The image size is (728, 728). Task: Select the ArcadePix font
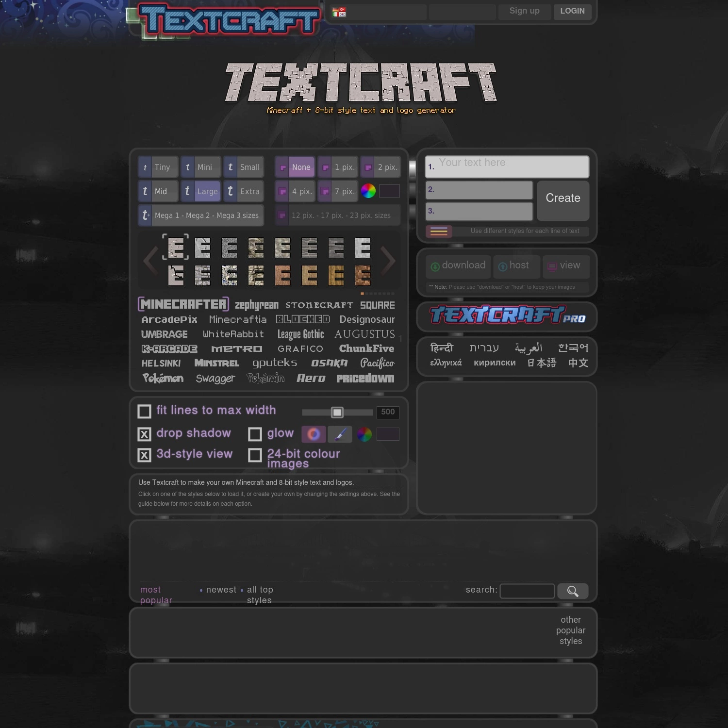[x=169, y=319]
